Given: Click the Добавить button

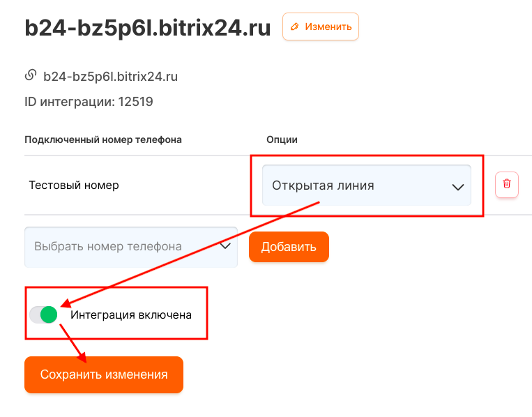Looking at the screenshot, I should (289, 247).
